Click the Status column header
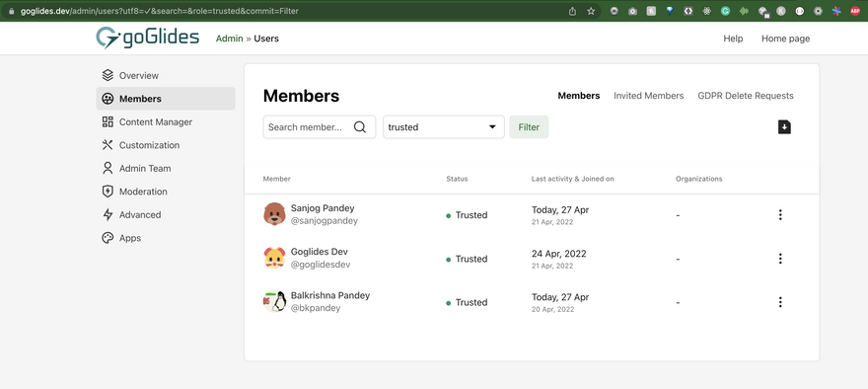Image resolution: width=868 pixels, height=389 pixels. click(457, 179)
